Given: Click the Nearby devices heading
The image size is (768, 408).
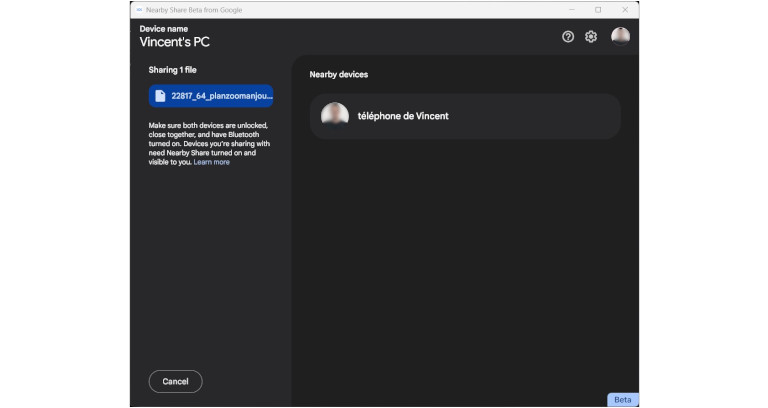Looking at the screenshot, I should pyautogui.click(x=339, y=75).
